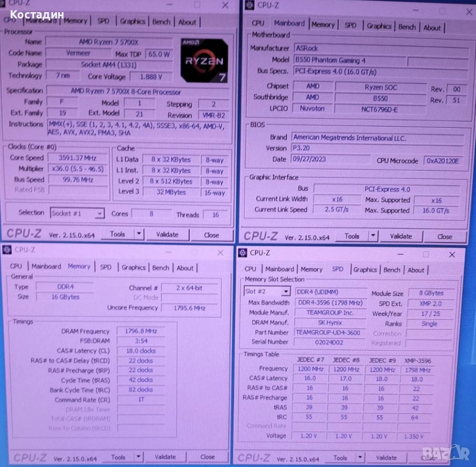Open About tab in the Memory window
Viewport: 476px width, 467px height.
[x=185, y=268]
